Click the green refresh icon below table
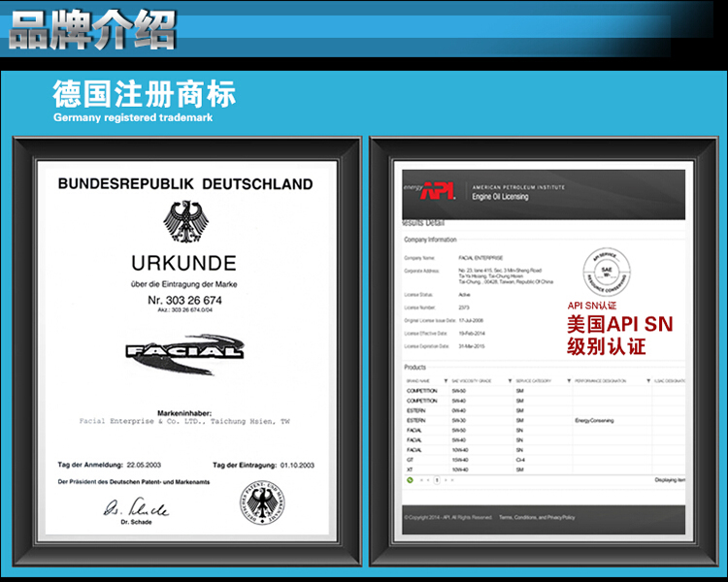 tap(409, 479)
